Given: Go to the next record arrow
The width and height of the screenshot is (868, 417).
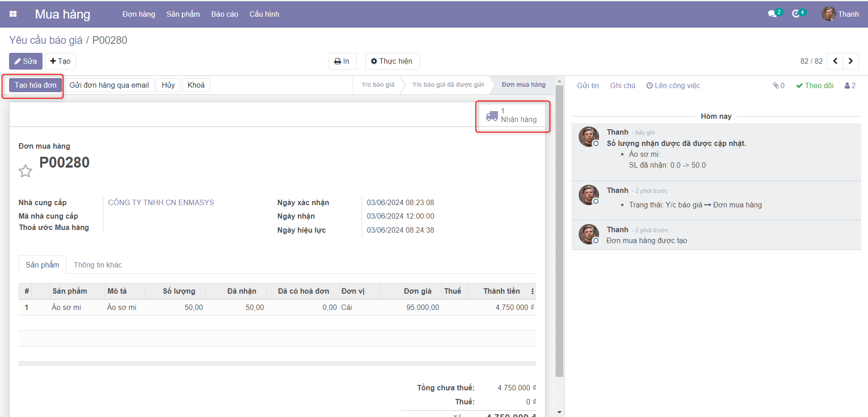Looking at the screenshot, I should click(850, 61).
